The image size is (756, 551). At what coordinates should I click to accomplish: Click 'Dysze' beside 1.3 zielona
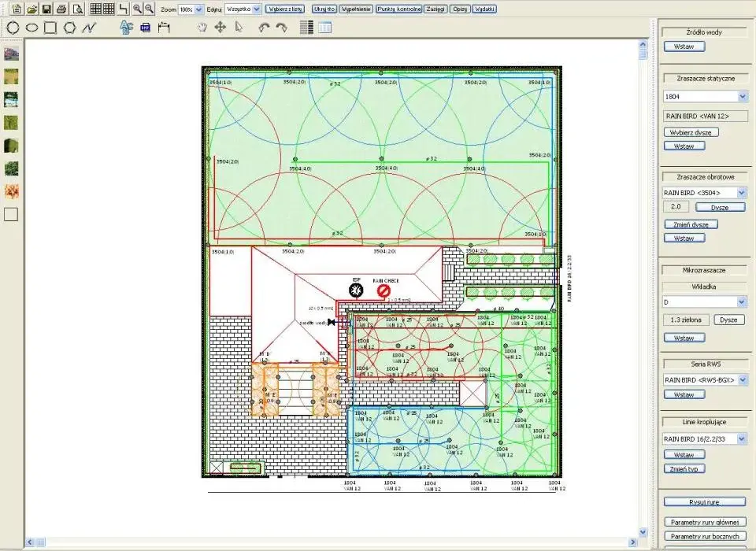[728, 320]
